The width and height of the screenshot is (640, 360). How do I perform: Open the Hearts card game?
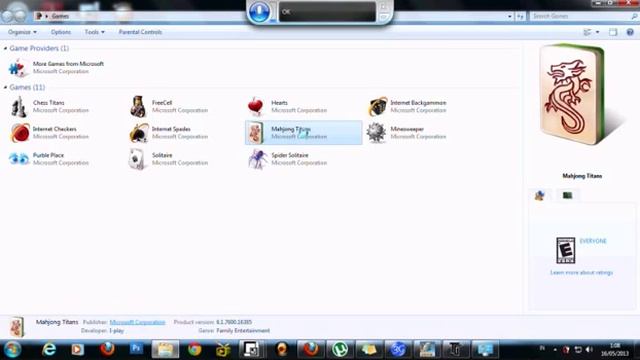288,107
